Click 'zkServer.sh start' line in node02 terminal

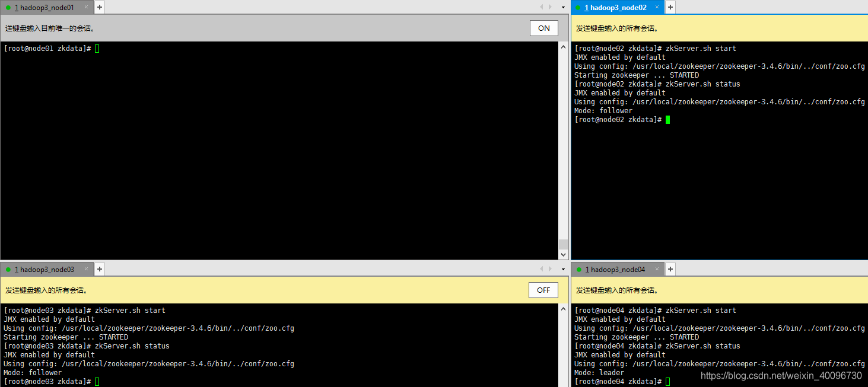(655, 49)
